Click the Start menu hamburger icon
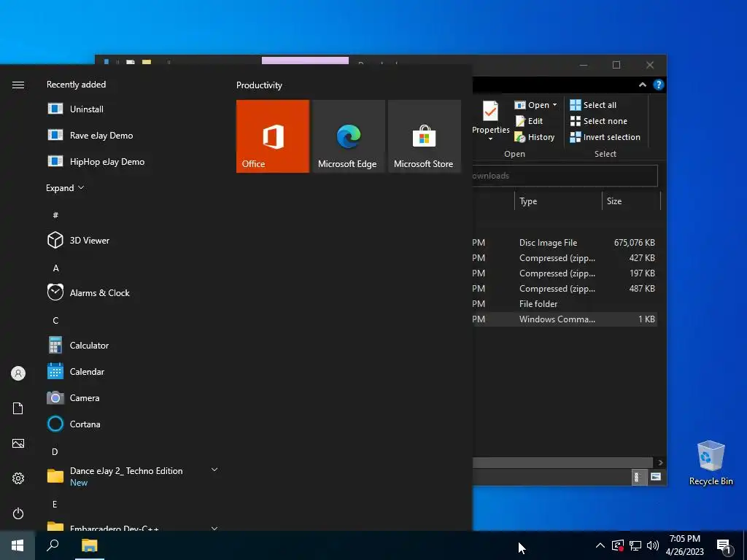This screenshot has height=560, width=747. click(x=18, y=85)
